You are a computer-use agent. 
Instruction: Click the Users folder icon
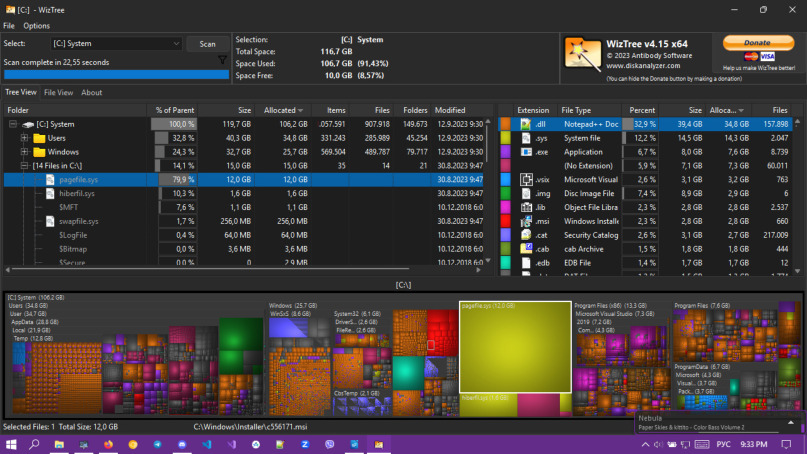coord(39,138)
